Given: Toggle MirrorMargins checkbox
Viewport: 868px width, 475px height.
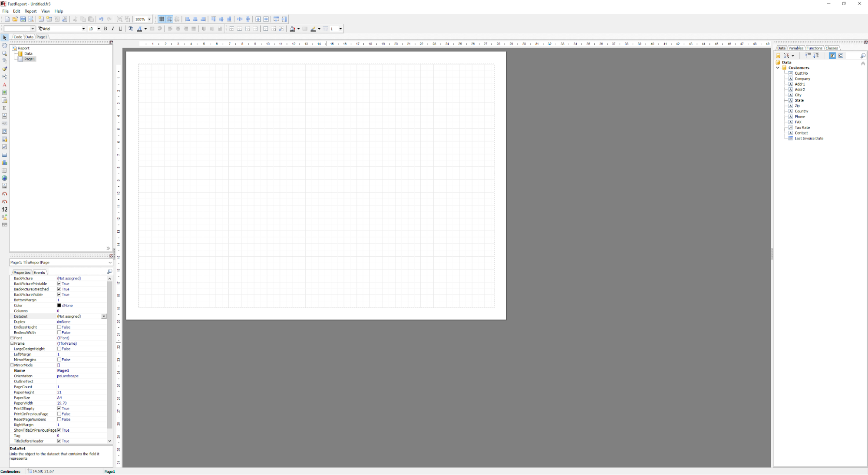Looking at the screenshot, I should coord(59,360).
